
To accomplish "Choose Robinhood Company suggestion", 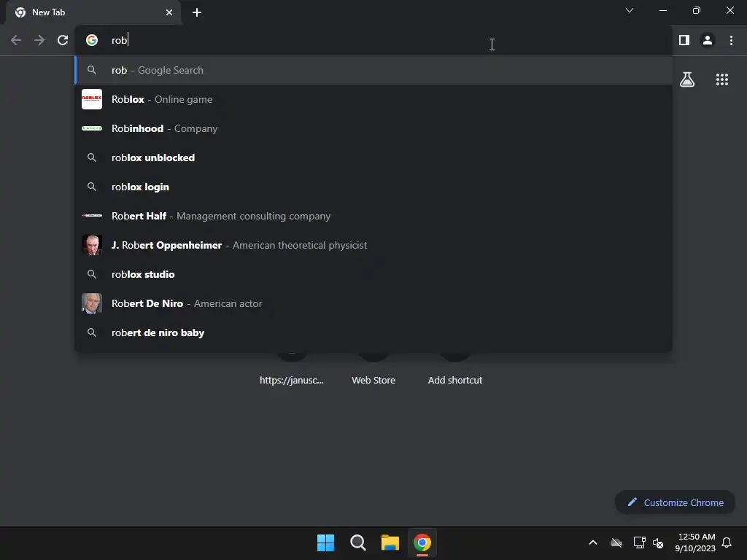I will (373, 128).
